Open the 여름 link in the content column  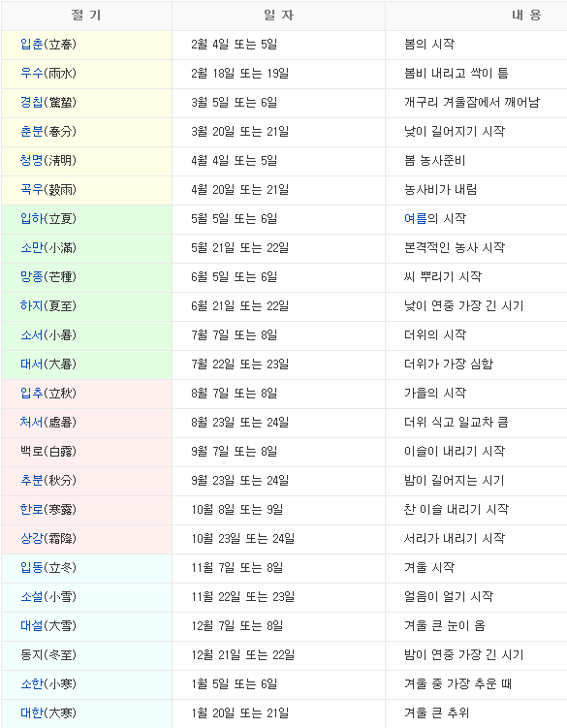tap(415, 219)
